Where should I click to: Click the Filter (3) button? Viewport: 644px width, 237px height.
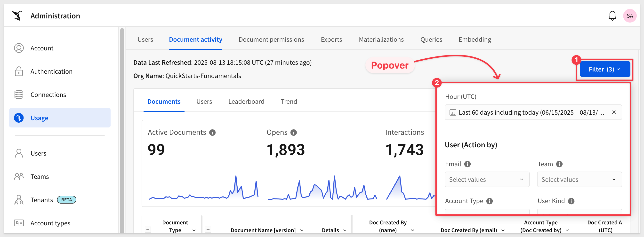tap(605, 69)
